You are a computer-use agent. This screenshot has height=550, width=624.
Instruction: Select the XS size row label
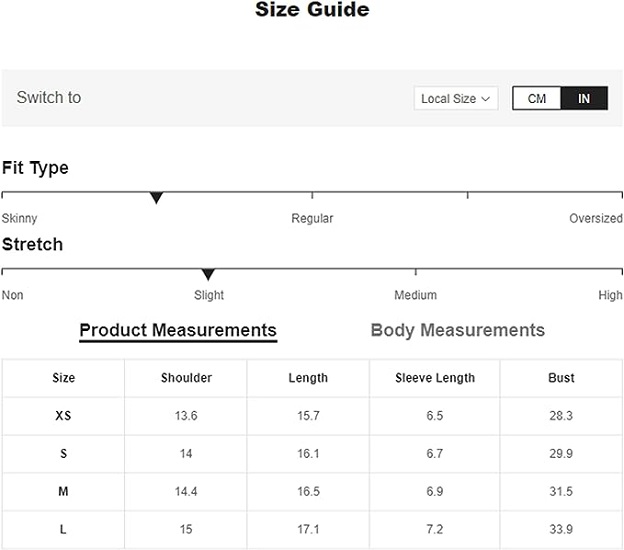[63, 416]
